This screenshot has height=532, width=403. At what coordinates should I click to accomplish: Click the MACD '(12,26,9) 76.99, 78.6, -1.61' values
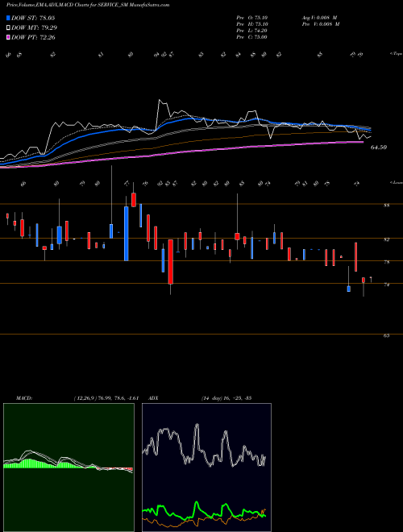(106, 398)
